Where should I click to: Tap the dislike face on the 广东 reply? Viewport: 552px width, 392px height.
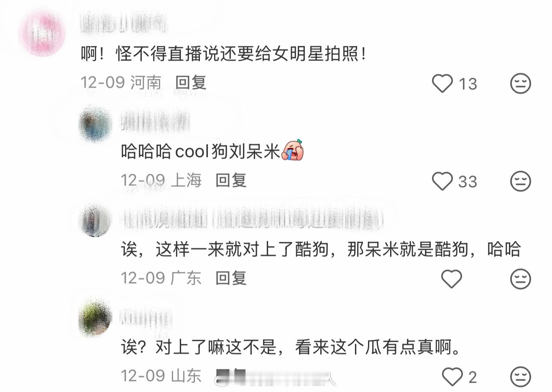coord(521,279)
